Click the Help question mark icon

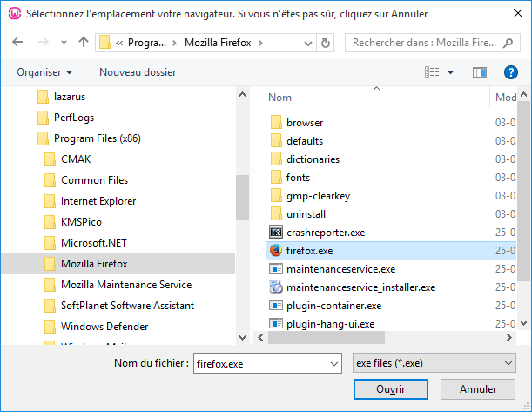(x=511, y=72)
